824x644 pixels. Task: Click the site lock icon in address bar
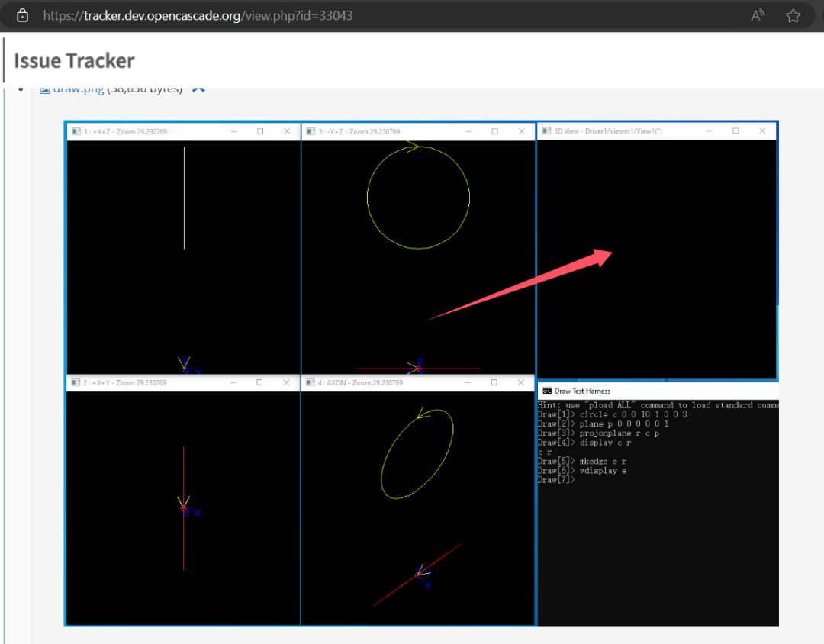coord(22,15)
